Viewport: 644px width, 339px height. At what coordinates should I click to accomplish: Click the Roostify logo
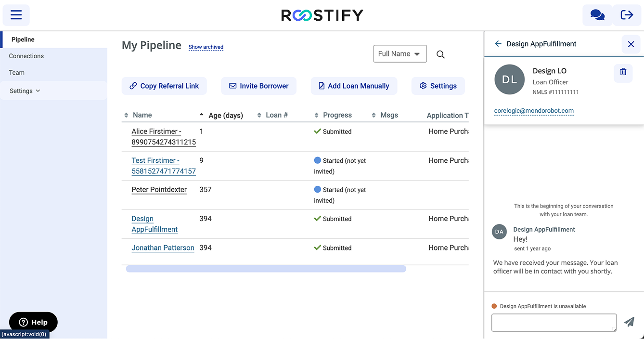pyautogui.click(x=322, y=15)
